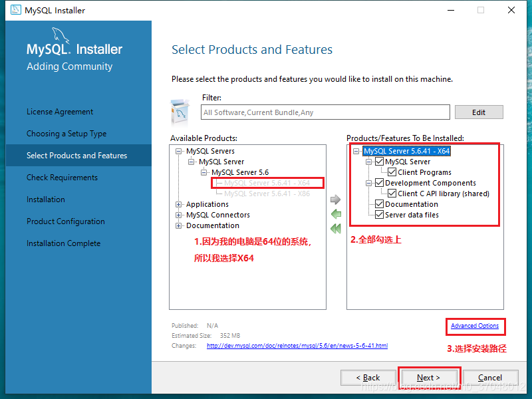The height and width of the screenshot is (399, 532).
Task: Click the Applications tree label
Action: click(x=207, y=204)
